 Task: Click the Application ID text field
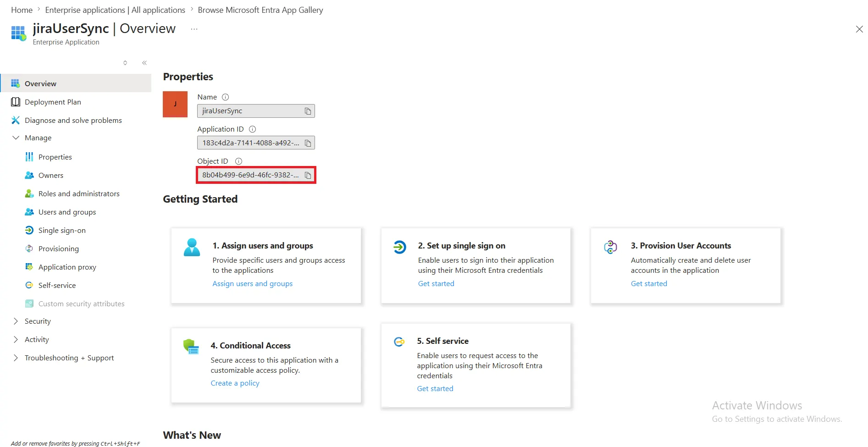pyautogui.click(x=256, y=143)
